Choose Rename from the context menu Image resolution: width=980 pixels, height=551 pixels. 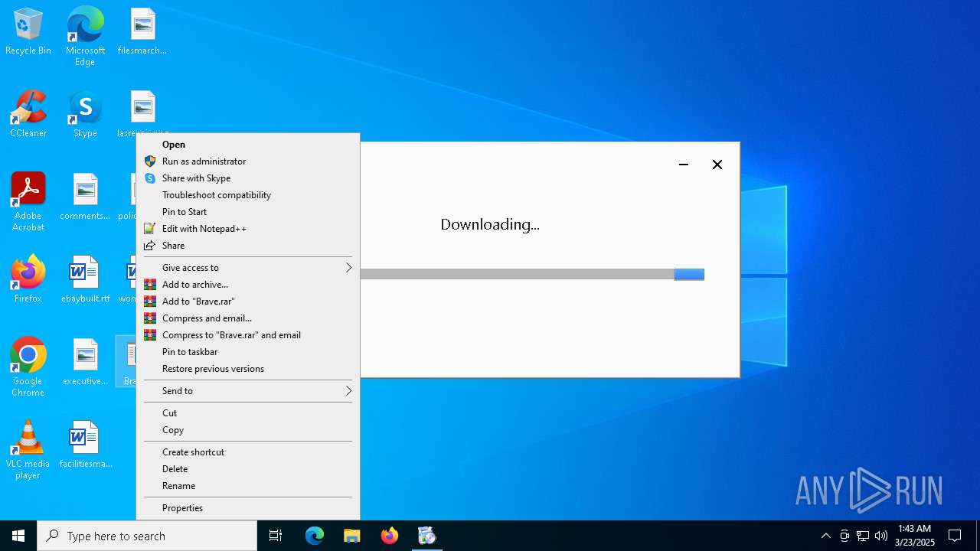(x=248, y=486)
